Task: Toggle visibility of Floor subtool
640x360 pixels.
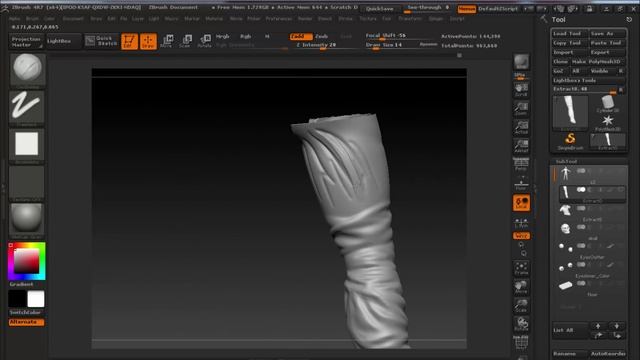Action: [581, 284]
